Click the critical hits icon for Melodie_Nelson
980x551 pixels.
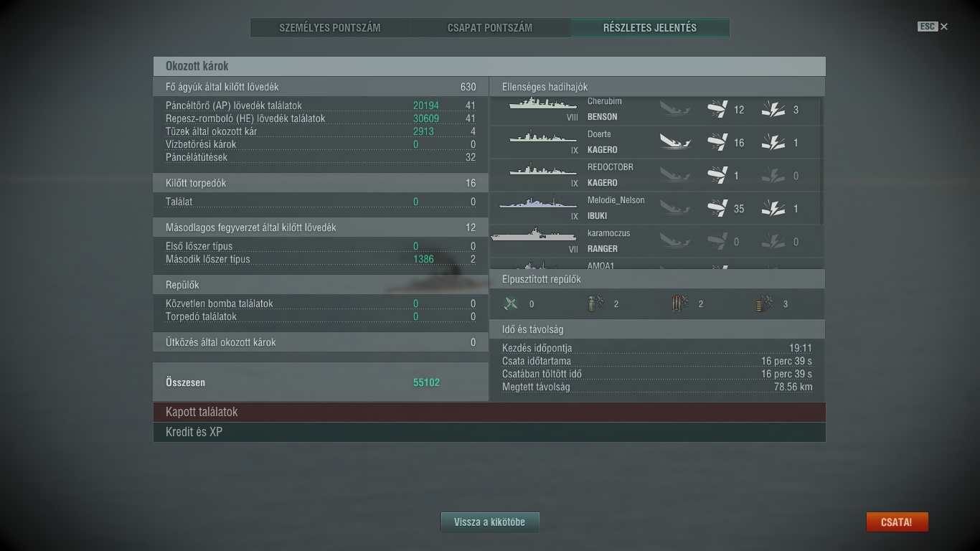coord(773,208)
